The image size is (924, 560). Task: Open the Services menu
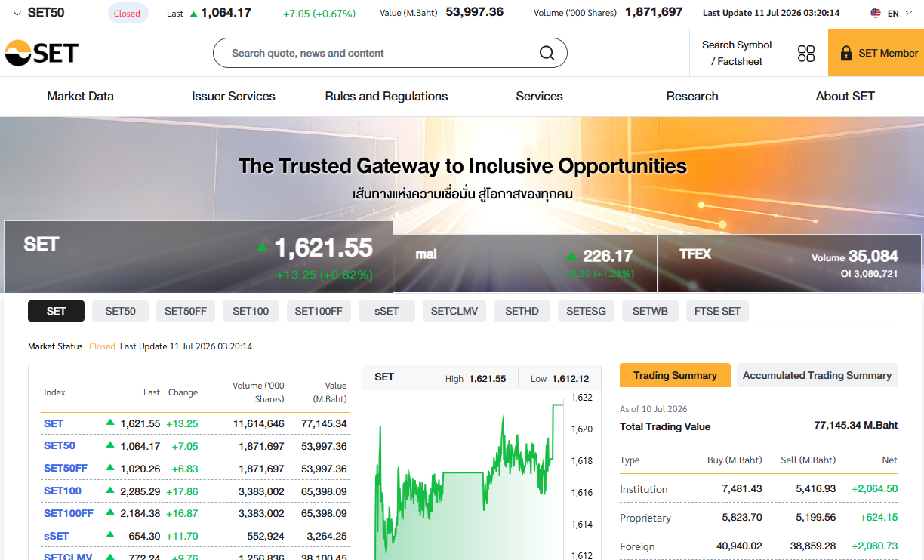click(539, 96)
